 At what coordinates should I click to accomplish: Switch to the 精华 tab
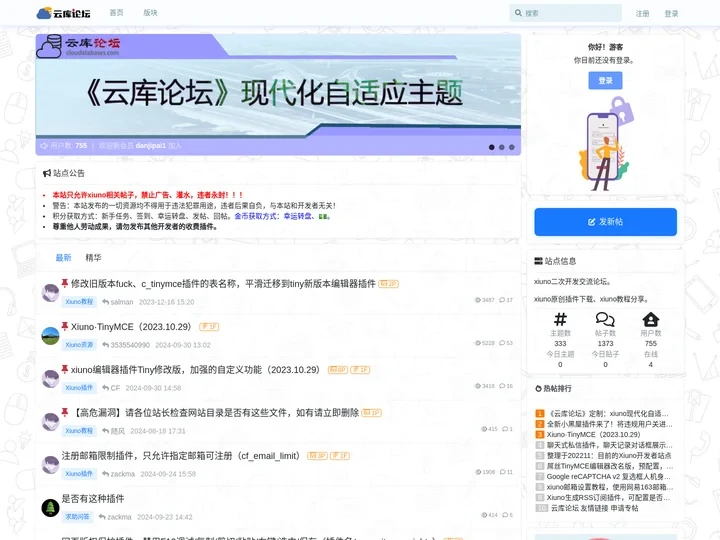[x=93, y=258]
